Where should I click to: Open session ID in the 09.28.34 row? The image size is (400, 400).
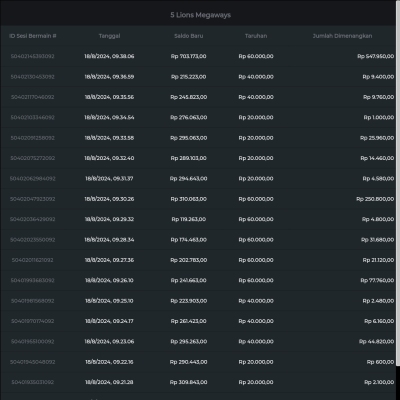coord(33,240)
